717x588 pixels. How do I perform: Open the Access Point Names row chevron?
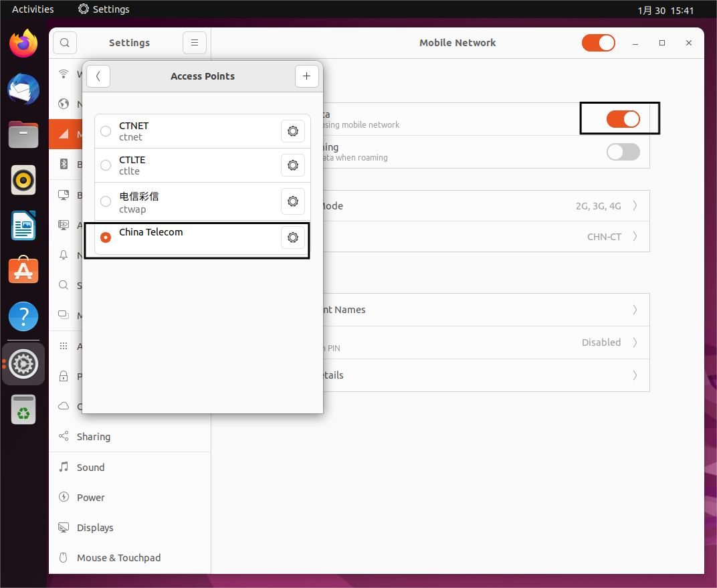point(635,310)
